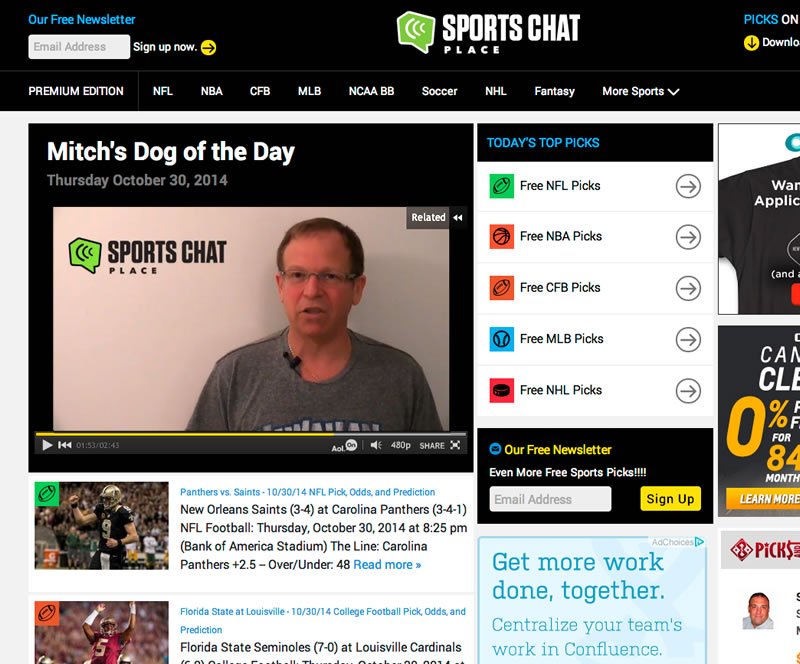Open the Read more link for Panthers
Image resolution: width=800 pixels, height=664 pixels.
387,564
